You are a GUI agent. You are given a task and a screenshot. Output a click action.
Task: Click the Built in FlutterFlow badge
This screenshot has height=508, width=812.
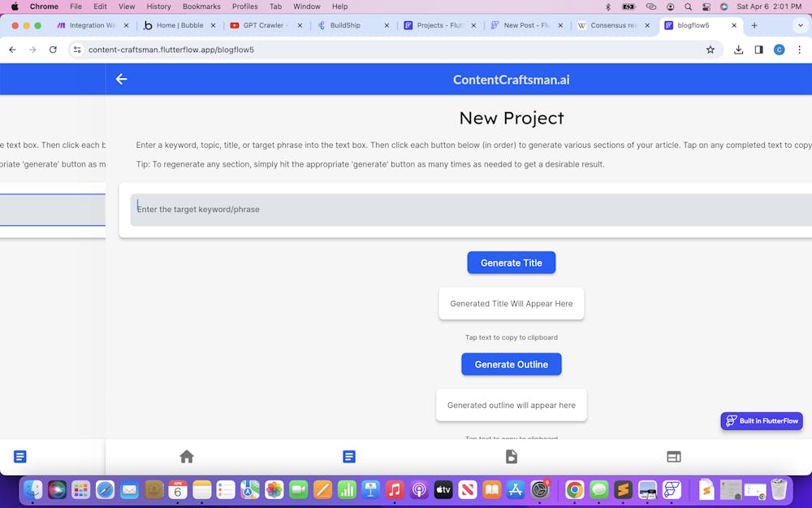[762, 421]
